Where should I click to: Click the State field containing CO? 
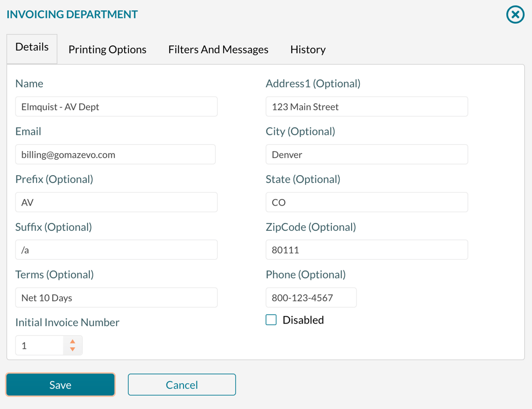(367, 202)
